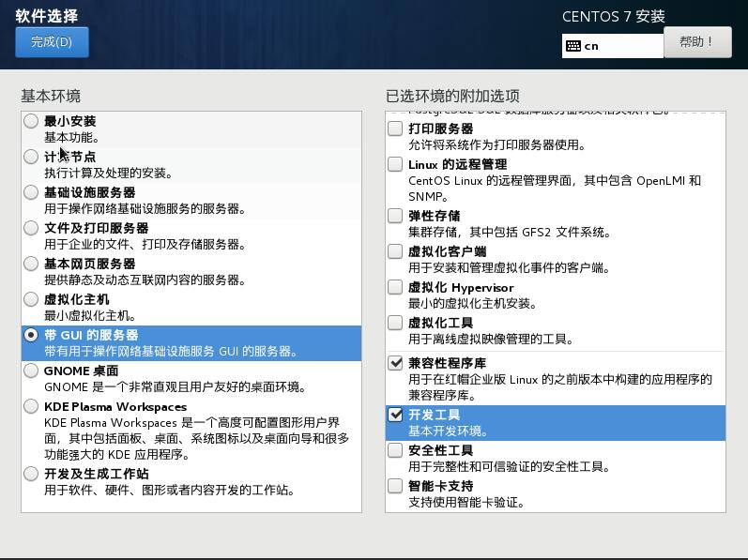This screenshot has width=748, height=560.
Task: Click description 用于离线虚拟映像管理的工具。
Action: pos(491,339)
